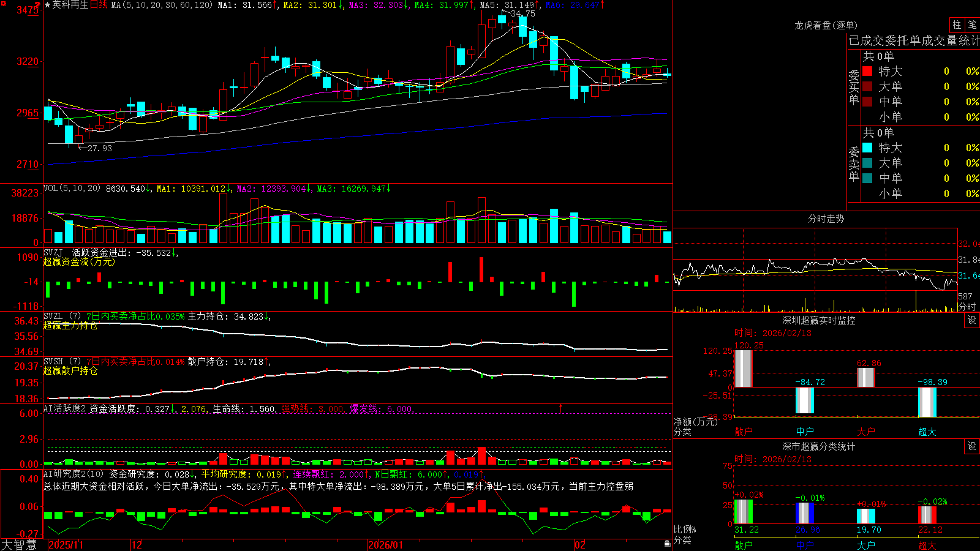Select the AI活跃度2 indicator label
980x551 pixels.
[65, 409]
